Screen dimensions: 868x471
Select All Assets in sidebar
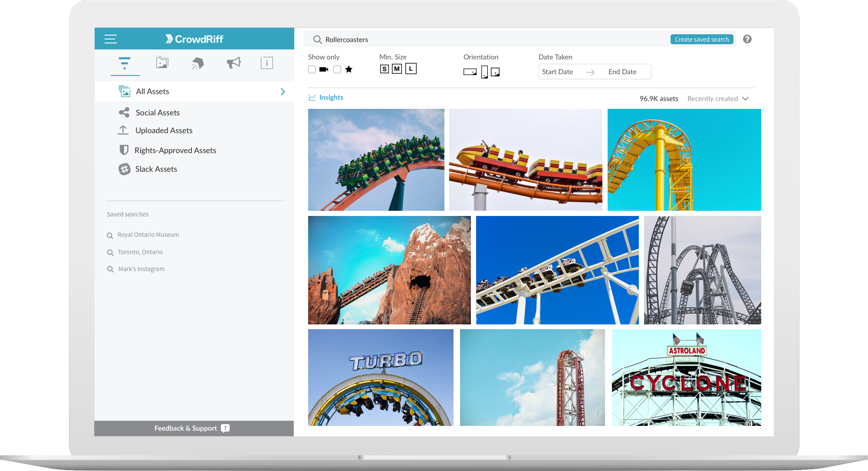194,92
